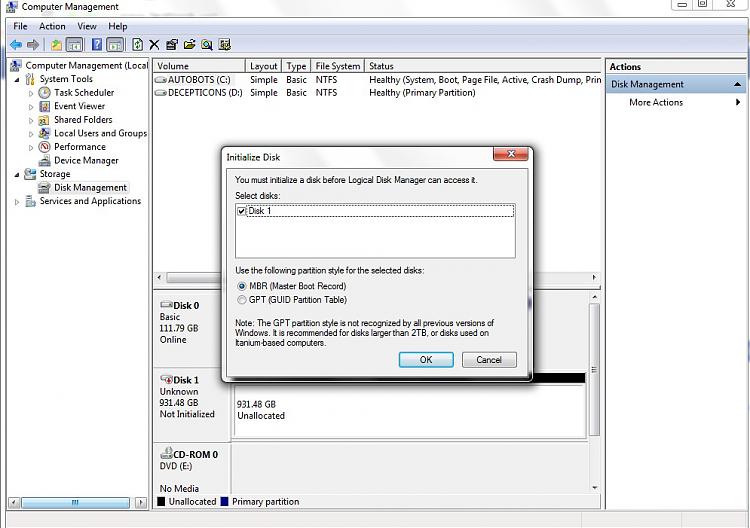This screenshot has height=528, width=750.
Task: Click the Properties toolbar icon
Action: pyautogui.click(x=172, y=45)
